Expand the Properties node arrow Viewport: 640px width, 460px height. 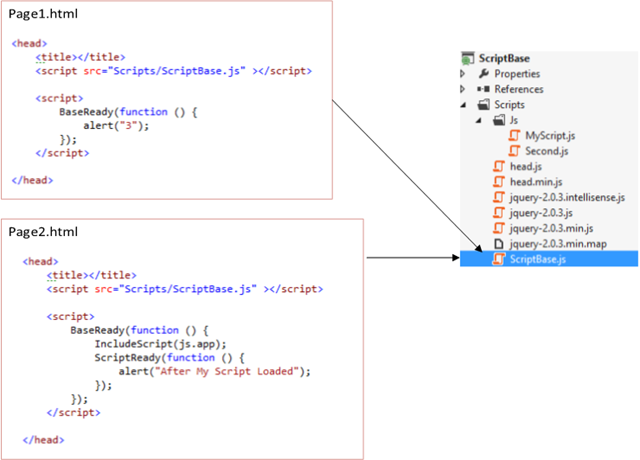pyautogui.click(x=463, y=73)
